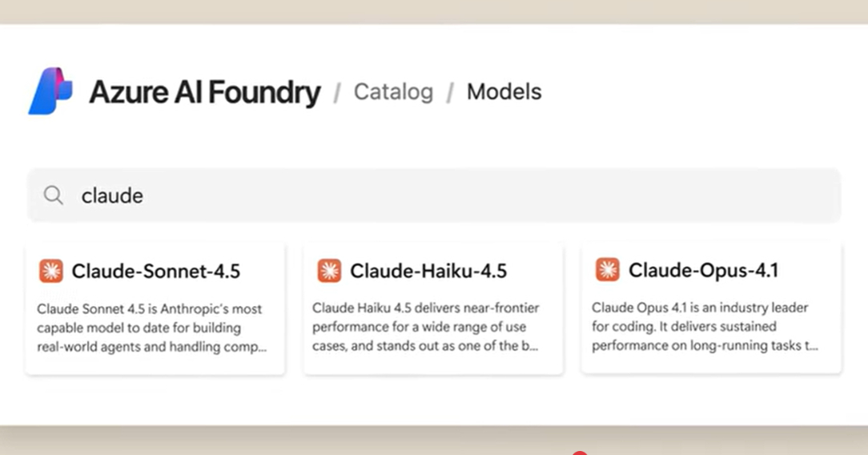The width and height of the screenshot is (868, 455).
Task: Click the orange icon beside Claude-Sonnet-4.5
Action: (x=50, y=271)
